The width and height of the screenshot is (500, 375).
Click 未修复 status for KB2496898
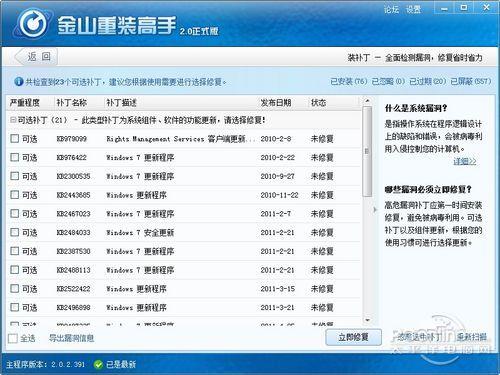(322, 307)
